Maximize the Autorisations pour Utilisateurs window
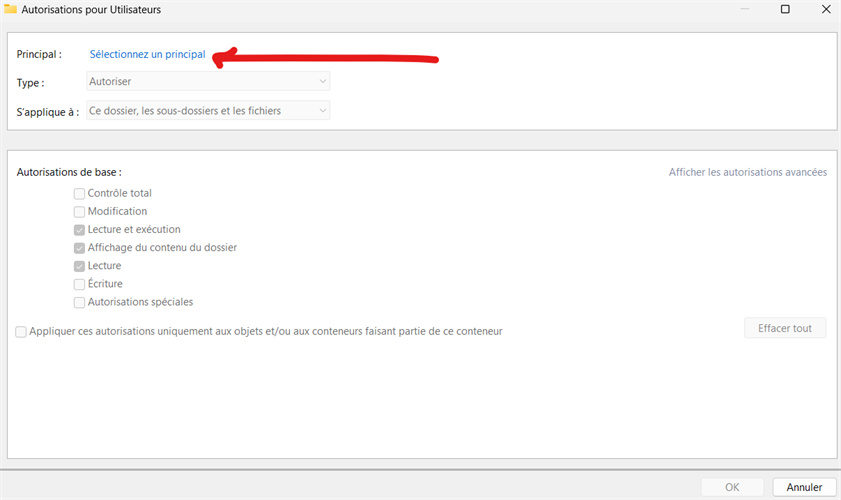Screen dimensions: 841x500 [785, 9]
